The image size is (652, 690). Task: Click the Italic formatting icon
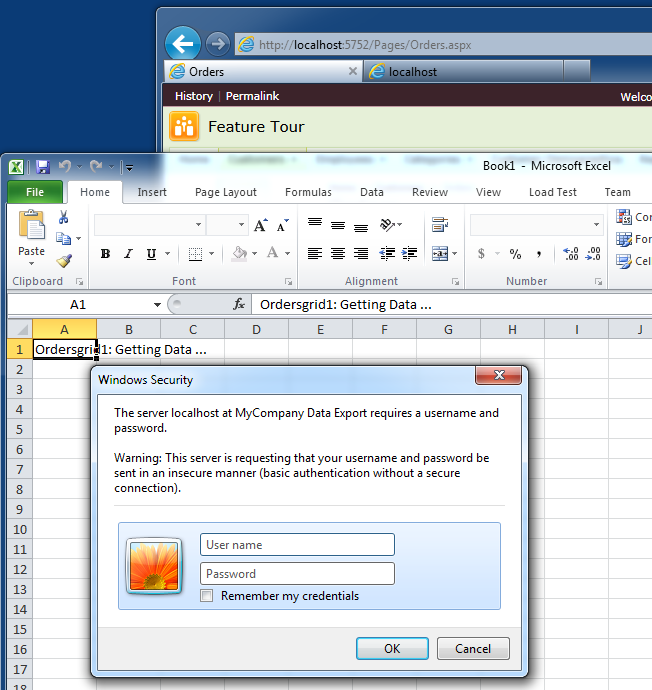coord(128,253)
